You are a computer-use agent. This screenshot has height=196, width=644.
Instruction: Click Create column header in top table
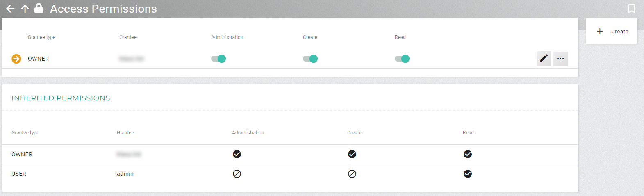point(310,37)
